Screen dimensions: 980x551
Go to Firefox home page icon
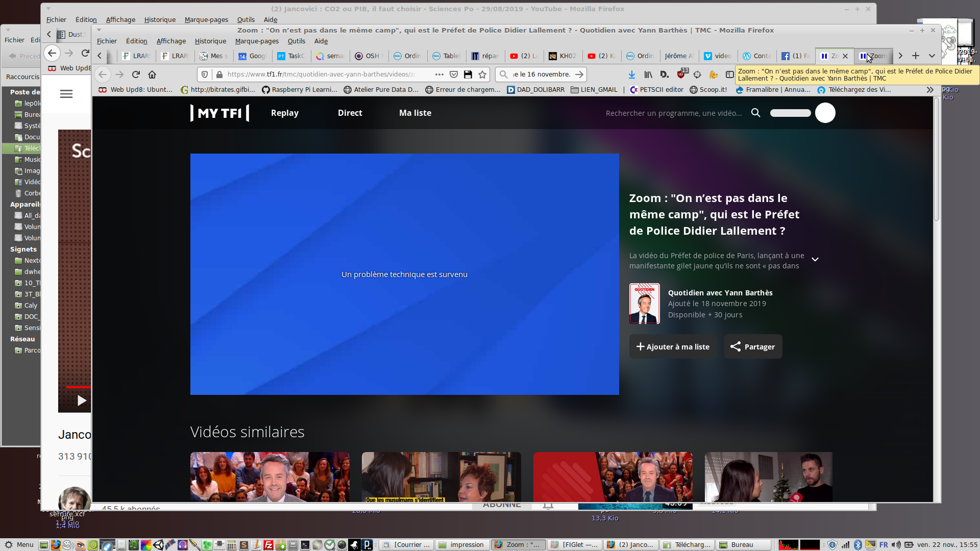tap(152, 74)
